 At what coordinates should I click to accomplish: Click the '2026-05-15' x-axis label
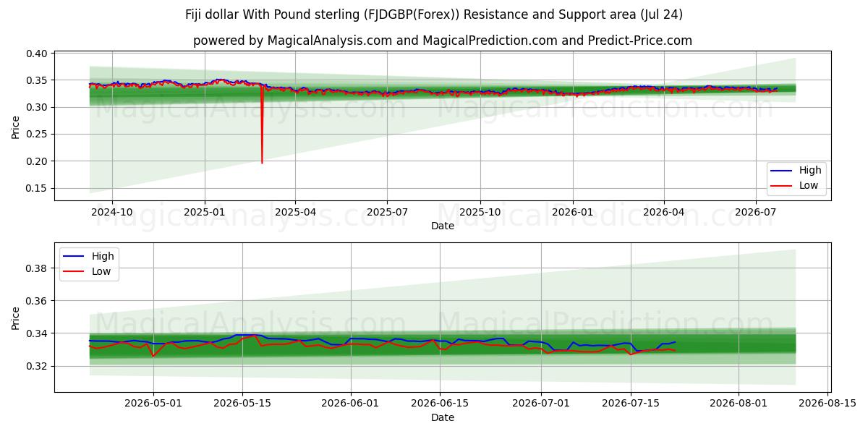[x=242, y=404]
